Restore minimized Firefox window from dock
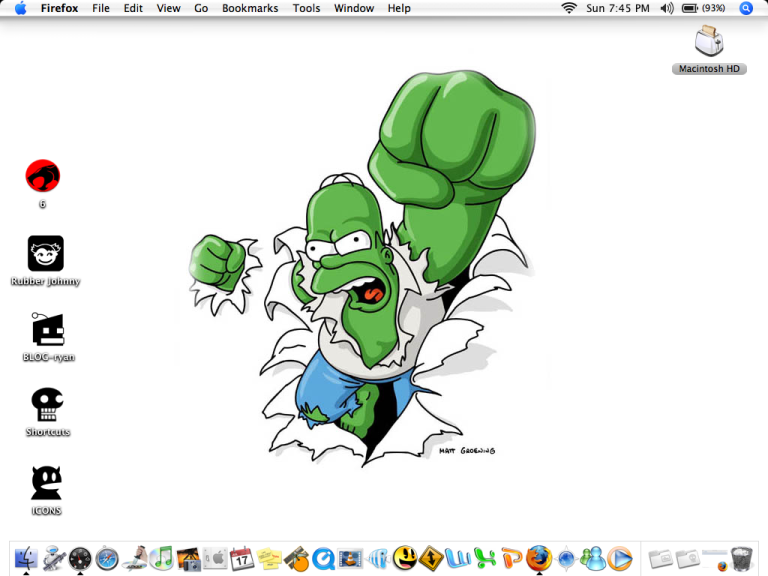 [x=715, y=559]
